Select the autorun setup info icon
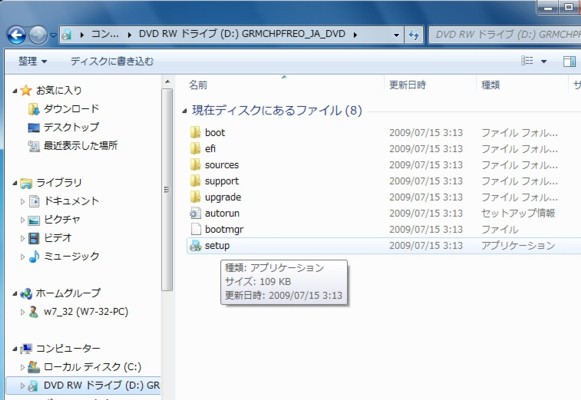This screenshot has height=400, width=581. (195, 213)
